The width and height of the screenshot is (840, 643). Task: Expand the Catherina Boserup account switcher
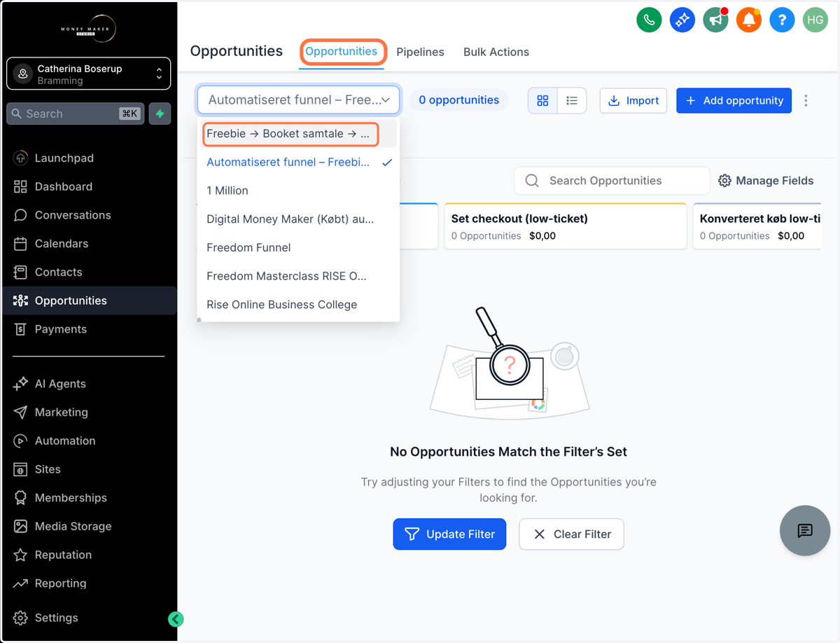89,74
